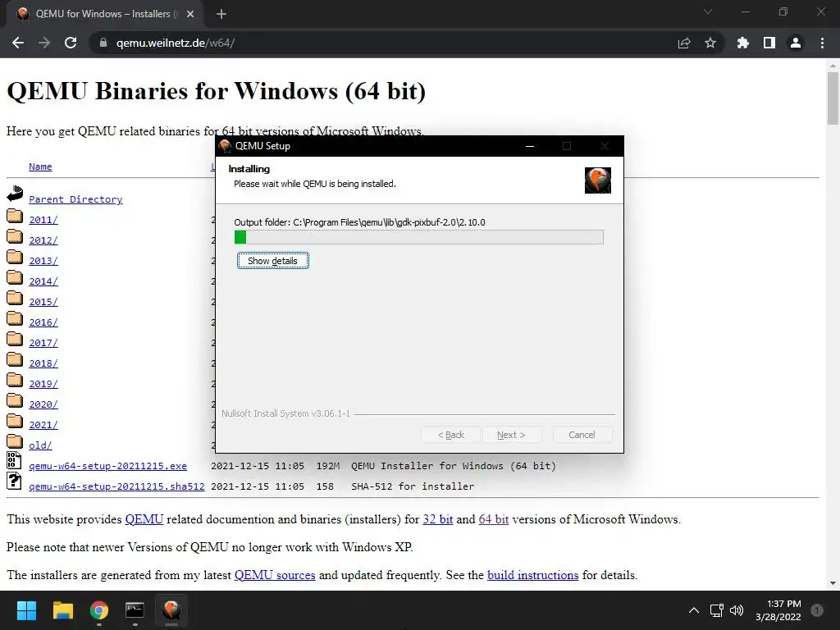
Task: Open the Parent Directory link
Action: coord(75,199)
